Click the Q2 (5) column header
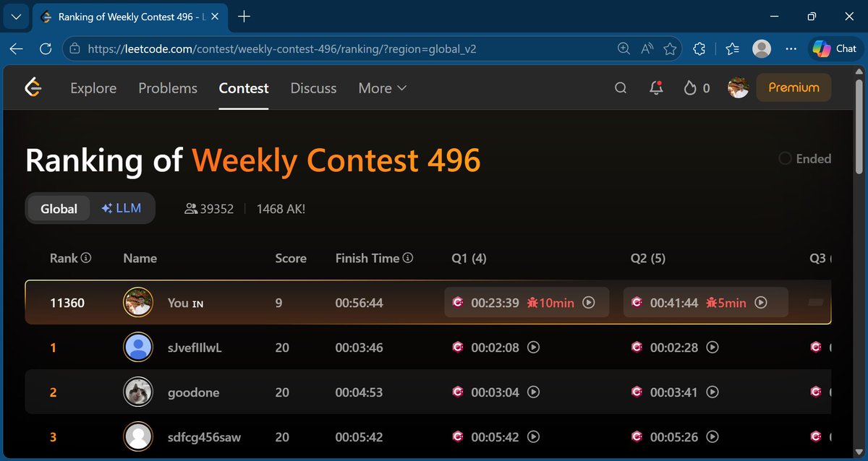The image size is (868, 461). pos(648,258)
